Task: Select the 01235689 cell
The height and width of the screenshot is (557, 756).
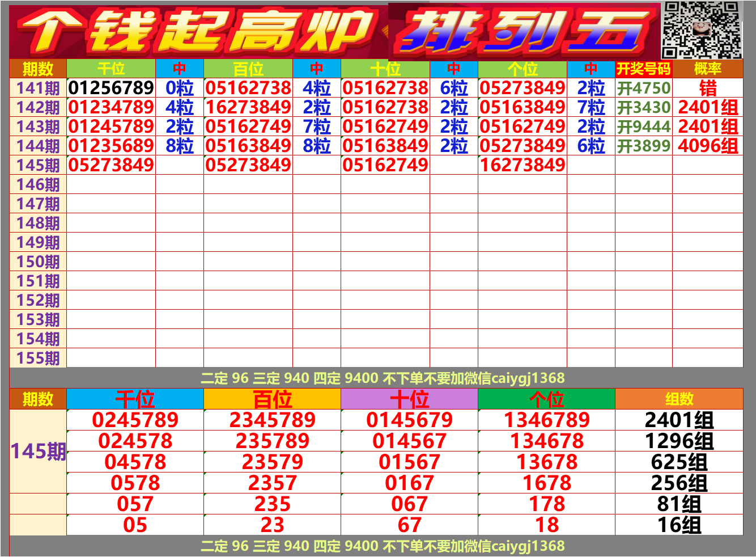Action: [111, 146]
